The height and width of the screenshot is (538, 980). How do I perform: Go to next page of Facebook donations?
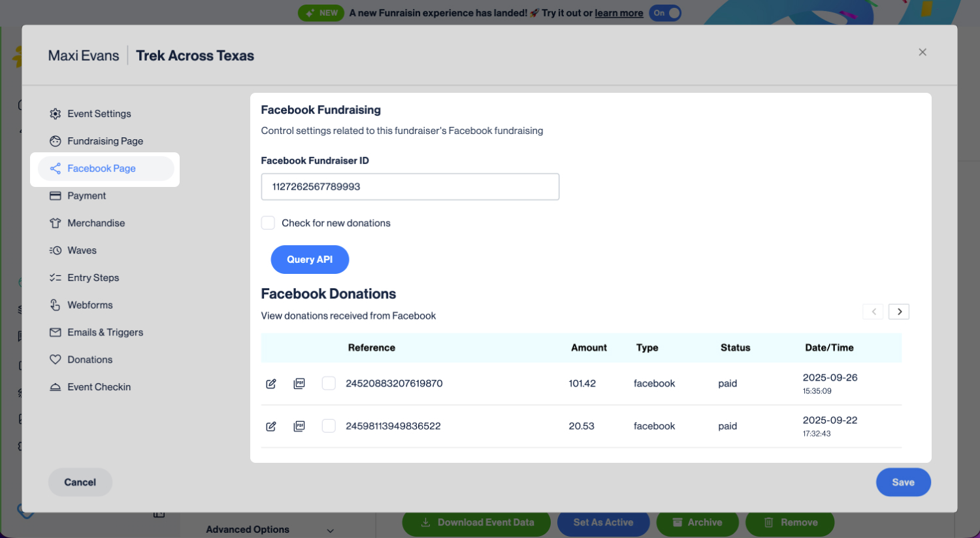pyautogui.click(x=899, y=312)
